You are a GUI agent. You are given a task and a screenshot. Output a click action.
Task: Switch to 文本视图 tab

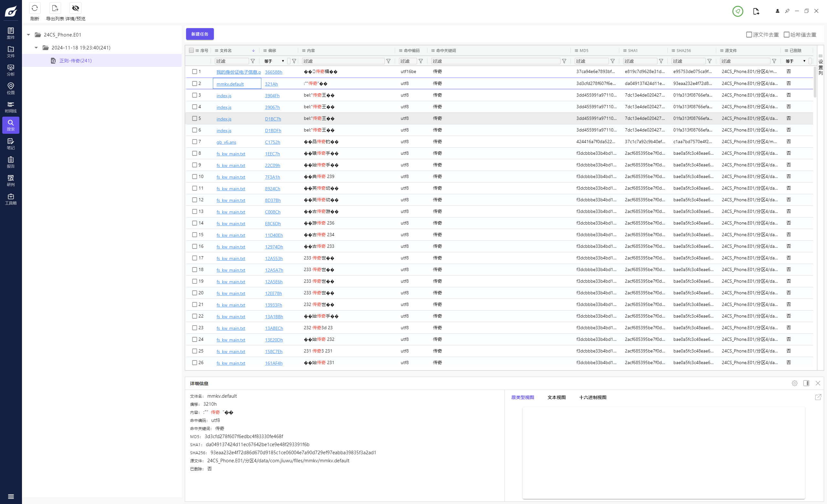[557, 397]
